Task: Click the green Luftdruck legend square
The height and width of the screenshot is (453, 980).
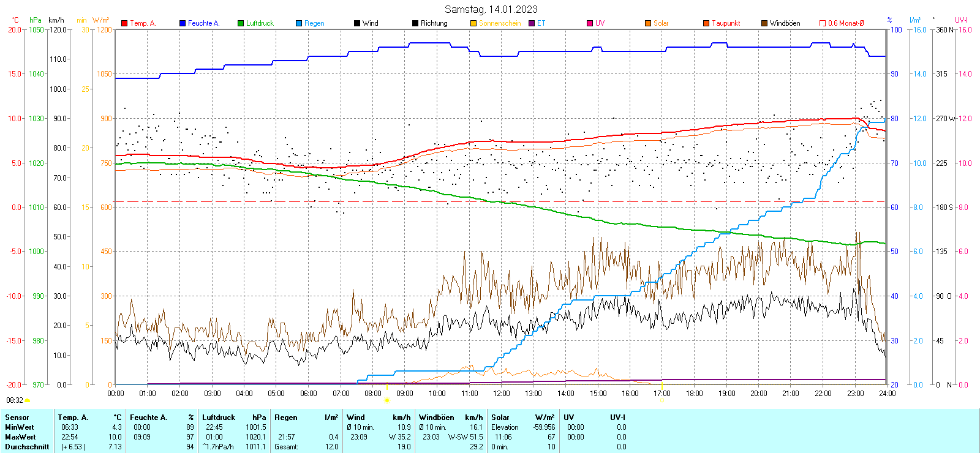Action: coord(241,23)
